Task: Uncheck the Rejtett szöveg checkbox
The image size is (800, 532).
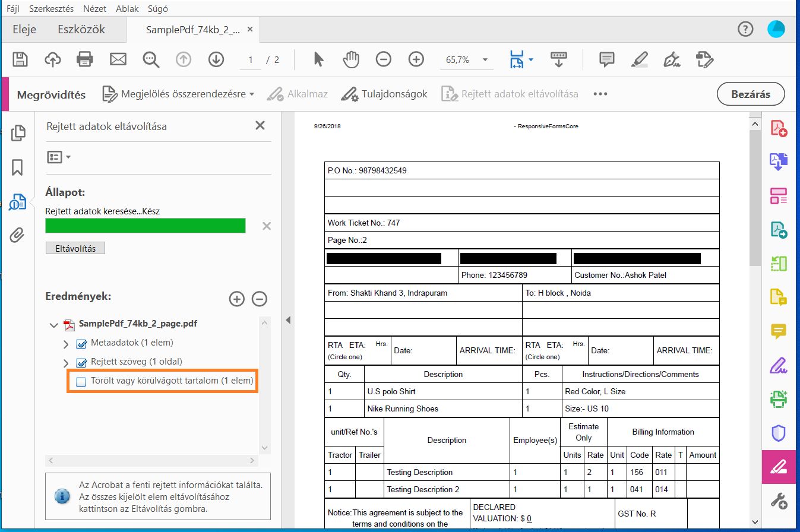Action: [x=82, y=362]
